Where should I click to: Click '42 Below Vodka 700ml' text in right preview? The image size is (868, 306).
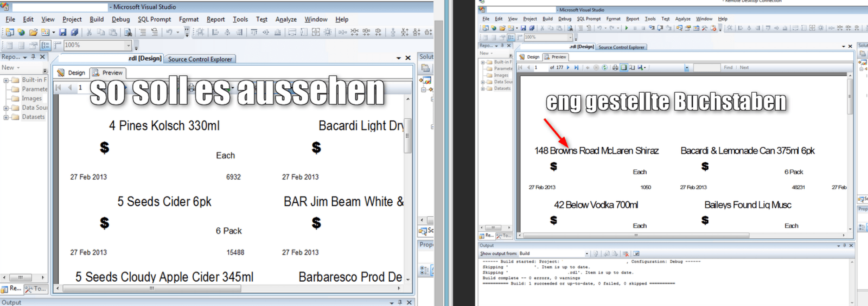click(596, 205)
